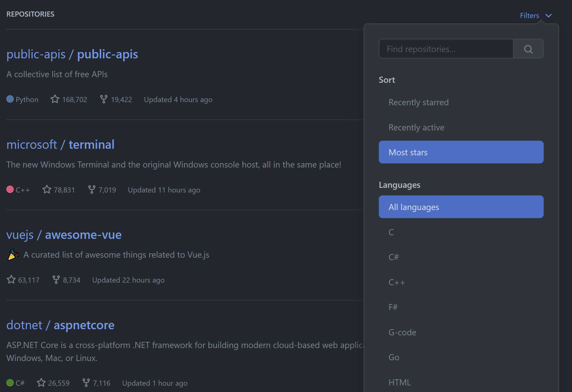
Task: Select the Recently active sort option
Action: 416,127
